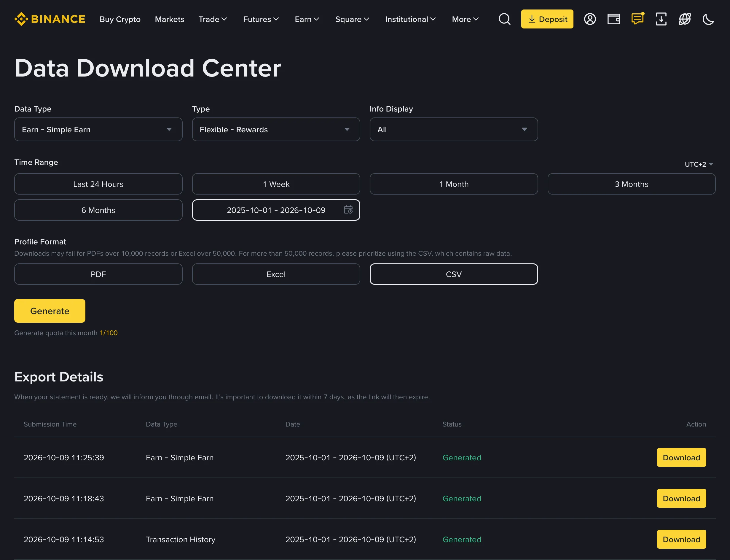
Task: Expand the Square menu
Action: coord(352,19)
